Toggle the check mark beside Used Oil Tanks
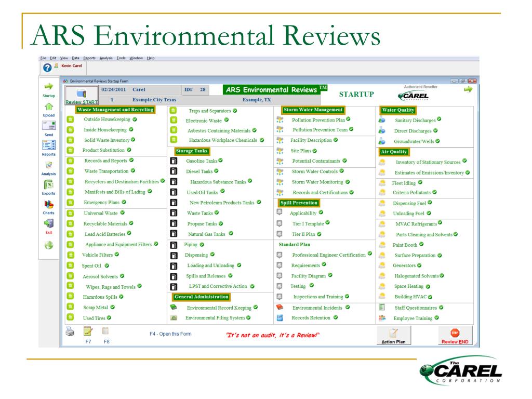This screenshot has width=532, height=399. pos(222,191)
